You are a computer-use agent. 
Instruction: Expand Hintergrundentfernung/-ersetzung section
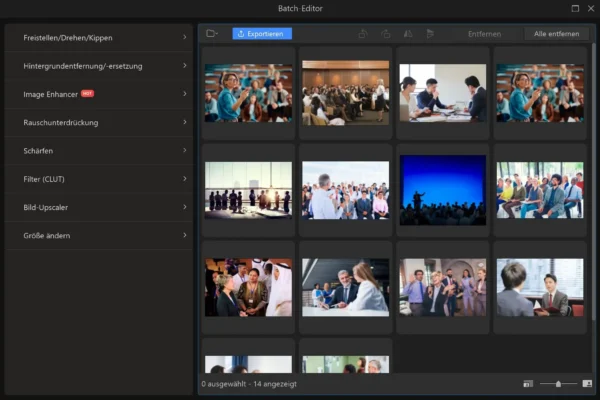[x=98, y=66]
